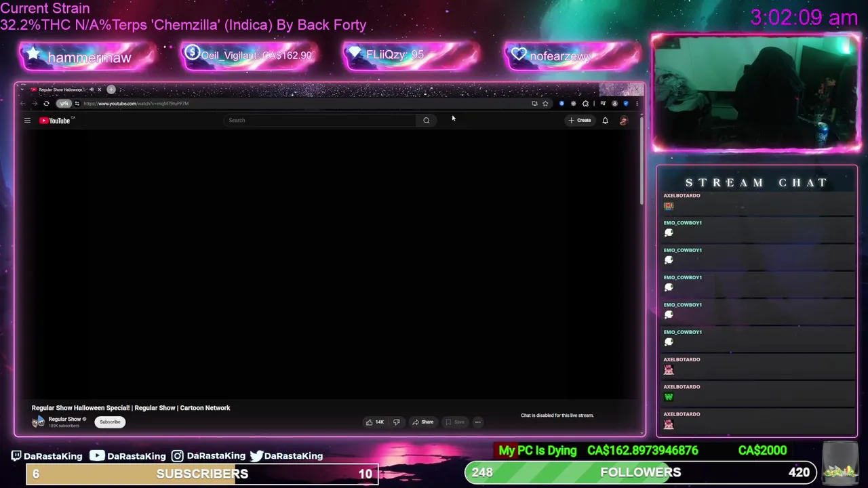Viewport: 868px width, 488px height.
Task: Dislike the video with thumbs down
Action: click(x=397, y=422)
